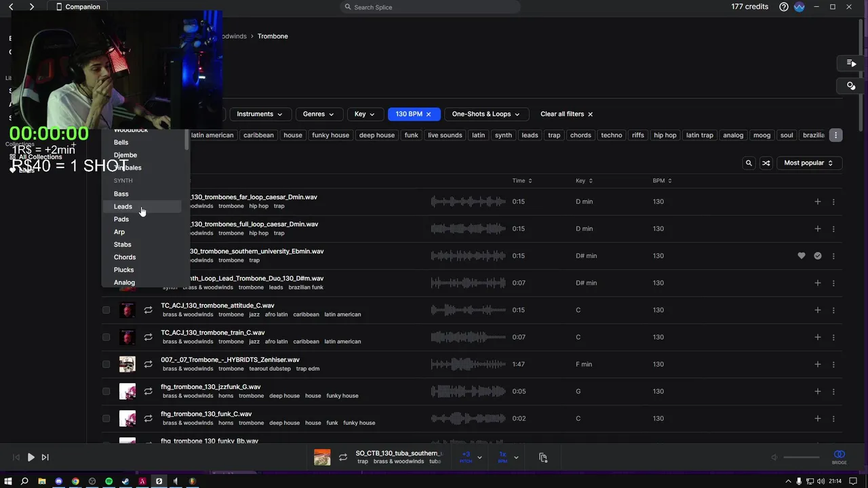Viewport: 868px width, 488px height.
Task: Open the Genres filter dropdown
Action: (318, 114)
